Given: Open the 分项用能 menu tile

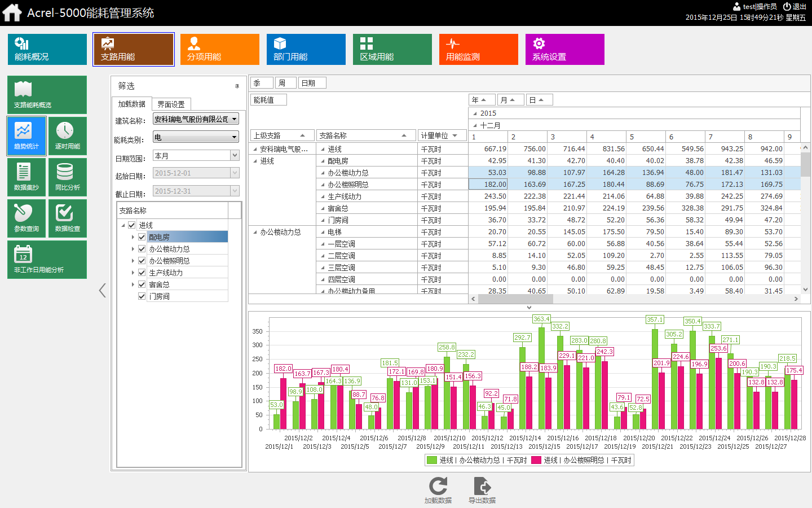Looking at the screenshot, I should [219, 49].
